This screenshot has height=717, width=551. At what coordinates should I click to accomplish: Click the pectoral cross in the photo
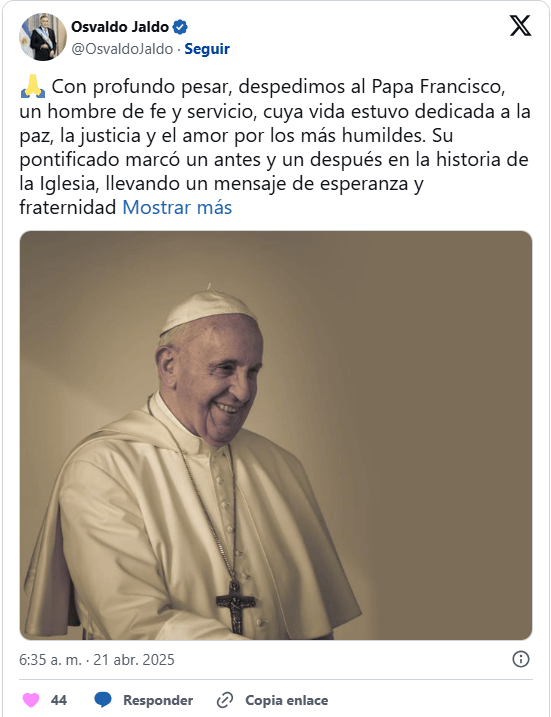click(x=235, y=607)
